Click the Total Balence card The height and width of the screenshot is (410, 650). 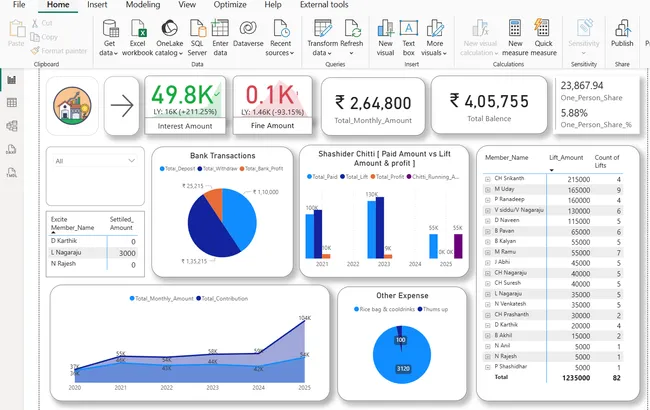pyautogui.click(x=489, y=105)
